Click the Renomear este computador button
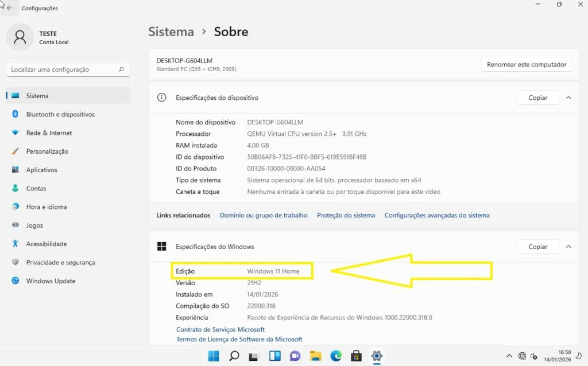 [x=526, y=64]
